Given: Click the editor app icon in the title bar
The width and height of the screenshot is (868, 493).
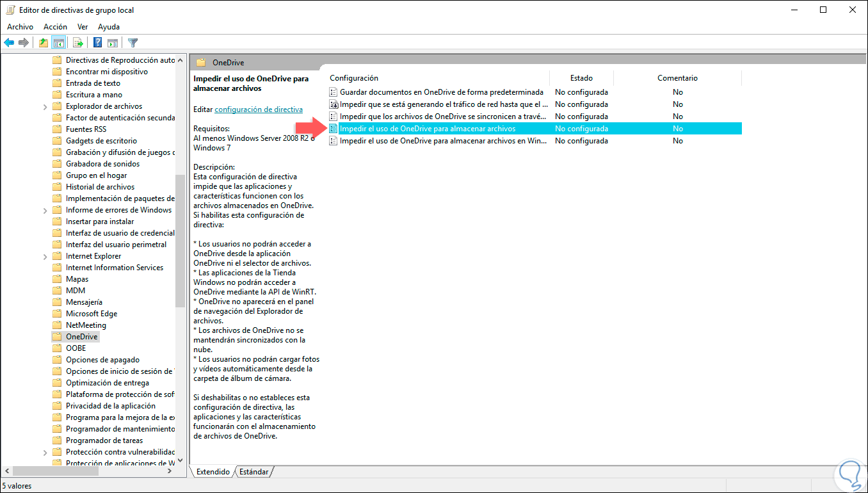Looking at the screenshot, I should tap(10, 10).
